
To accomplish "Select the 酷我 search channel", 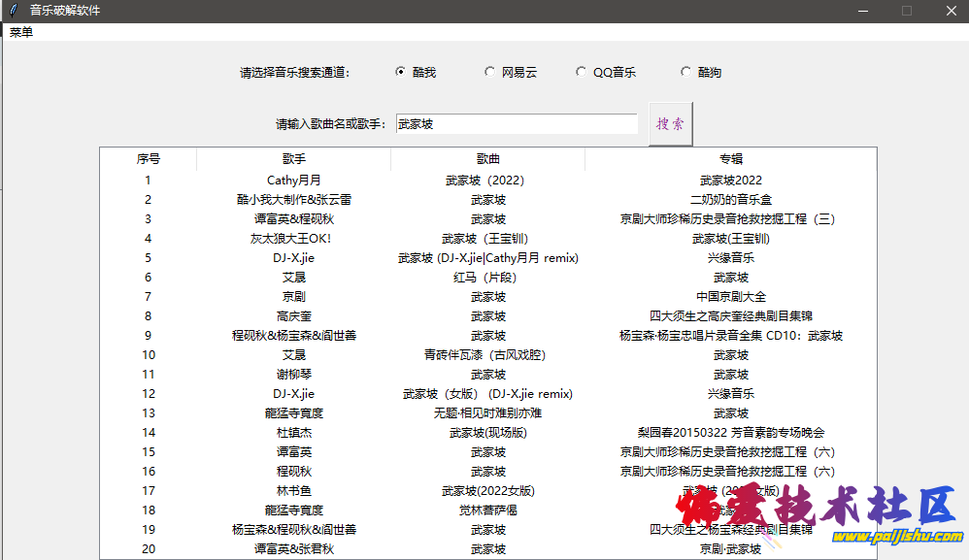I will 399,71.
